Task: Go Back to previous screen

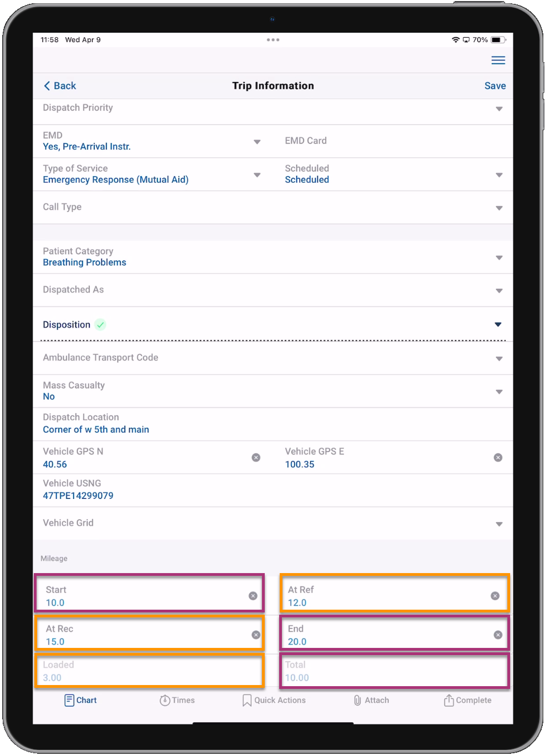Action: (60, 86)
